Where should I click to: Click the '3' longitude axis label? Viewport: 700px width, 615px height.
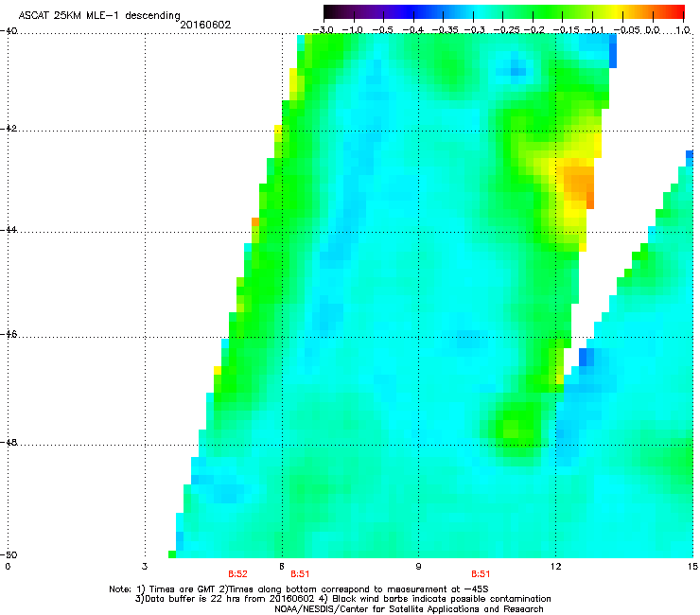(145, 567)
